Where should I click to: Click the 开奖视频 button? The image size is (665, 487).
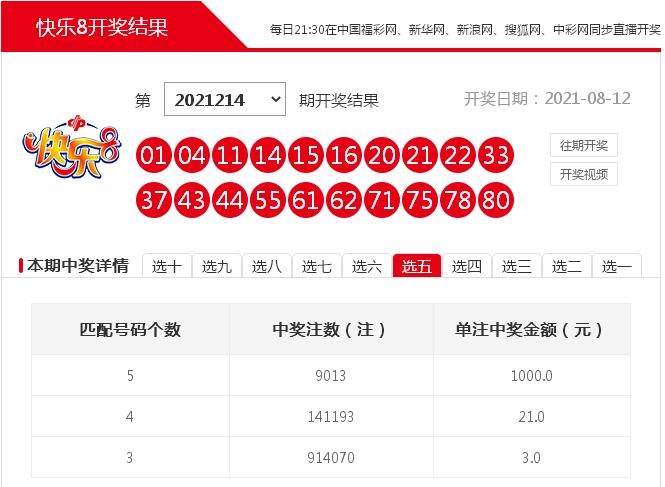tap(583, 174)
